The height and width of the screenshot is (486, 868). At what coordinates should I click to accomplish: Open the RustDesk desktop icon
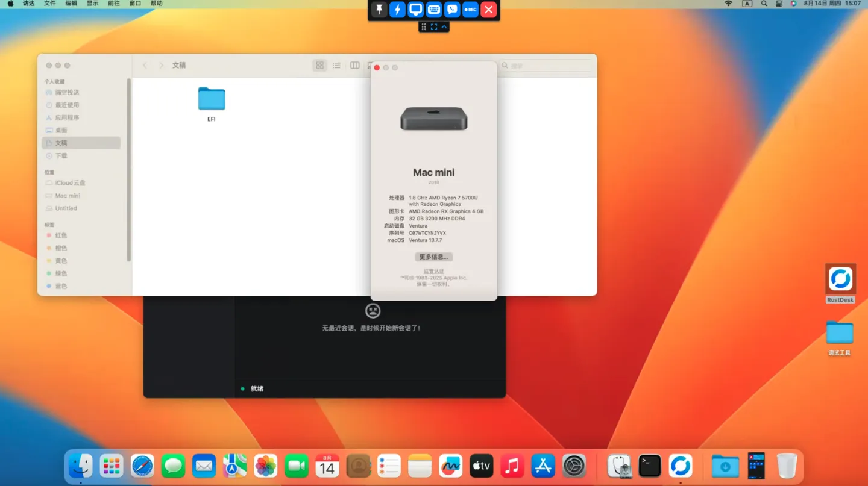pyautogui.click(x=840, y=280)
